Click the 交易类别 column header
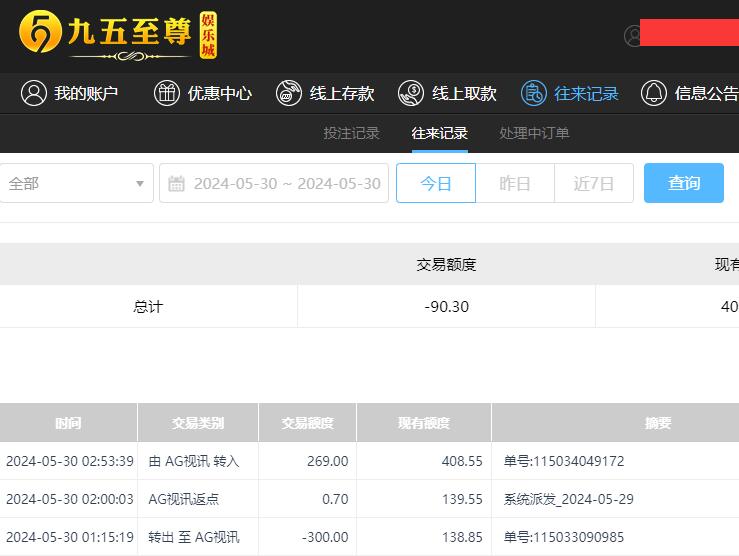The width and height of the screenshot is (739, 556). 198,423
